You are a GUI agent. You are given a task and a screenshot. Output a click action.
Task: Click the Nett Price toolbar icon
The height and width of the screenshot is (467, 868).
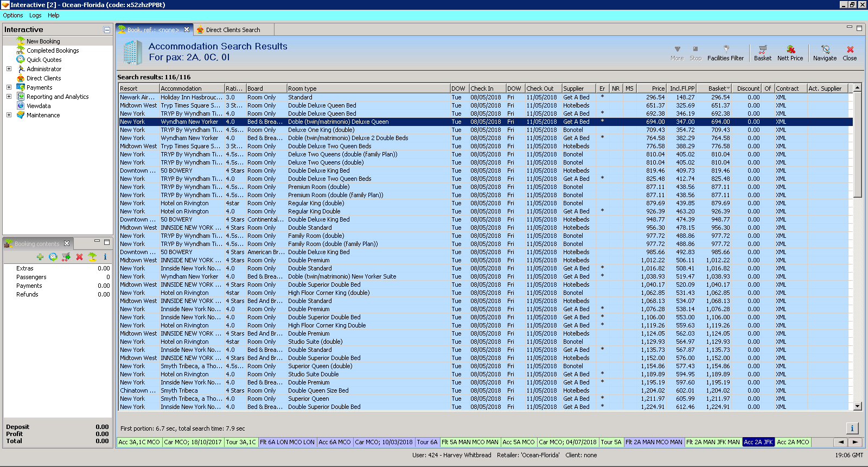click(790, 53)
